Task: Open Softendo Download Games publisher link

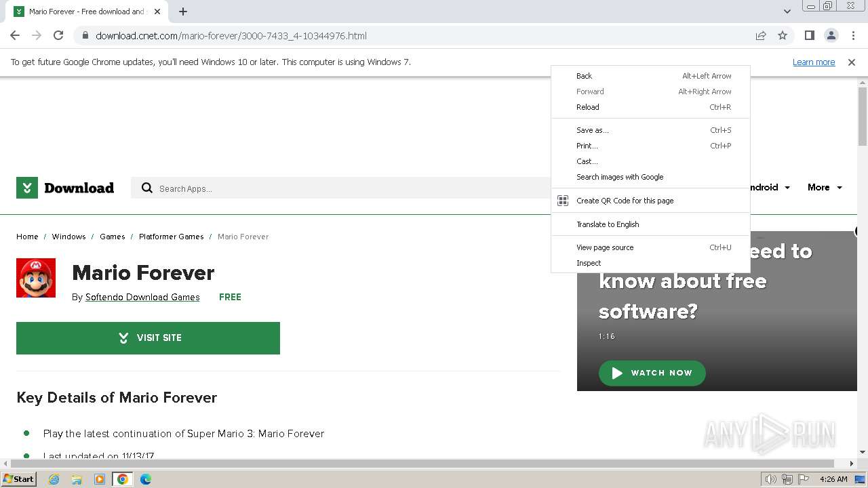Action: (142, 297)
